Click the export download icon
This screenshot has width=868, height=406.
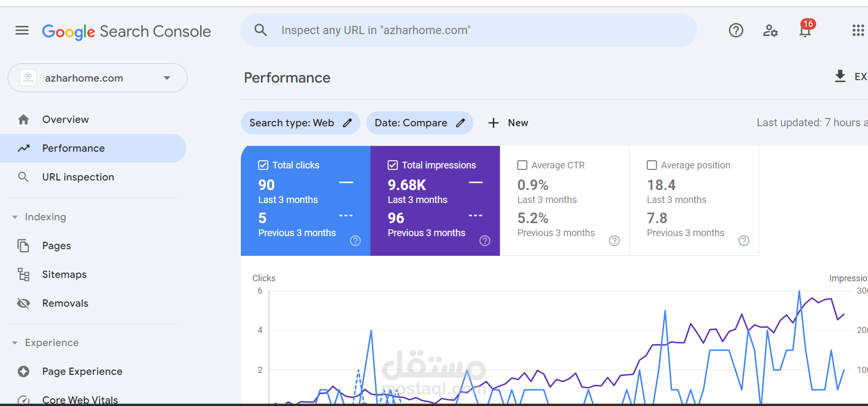coord(840,76)
